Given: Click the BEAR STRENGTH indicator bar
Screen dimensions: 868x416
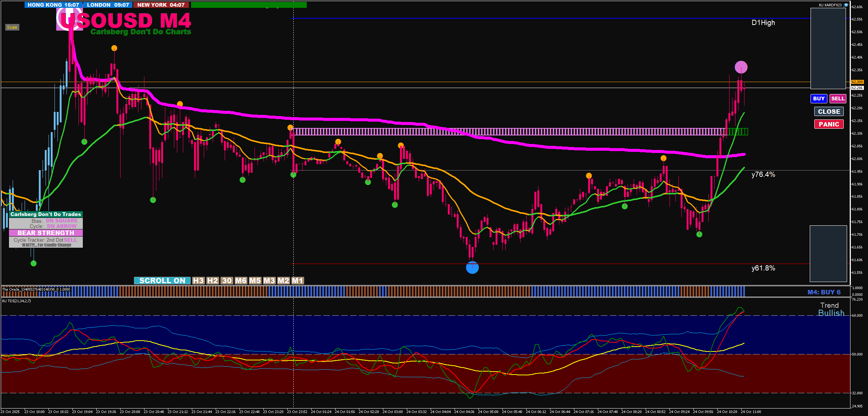Looking at the screenshot, I should tap(46, 233).
